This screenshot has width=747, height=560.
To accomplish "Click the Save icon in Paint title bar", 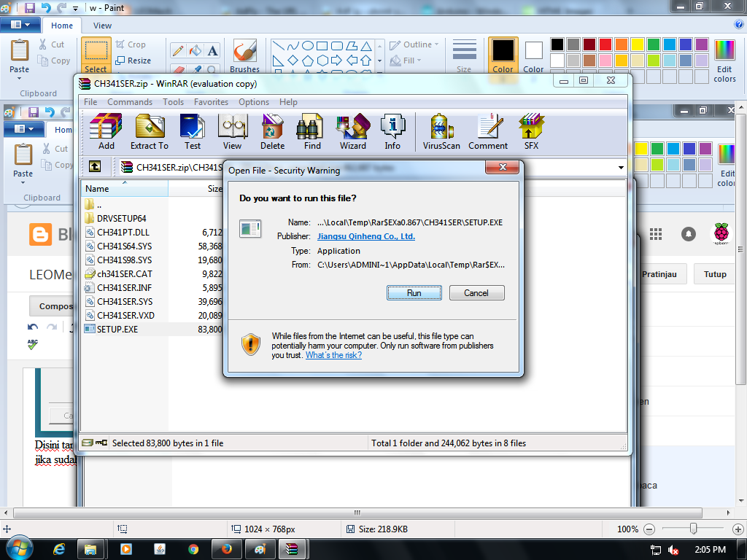I will click(x=29, y=7).
